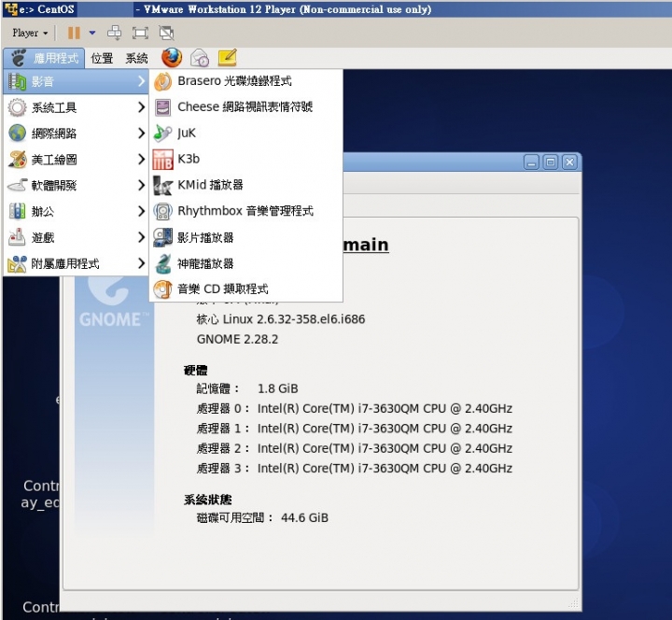
Task: Launch 音樂 CD 擷取程式
Action: (x=246, y=289)
